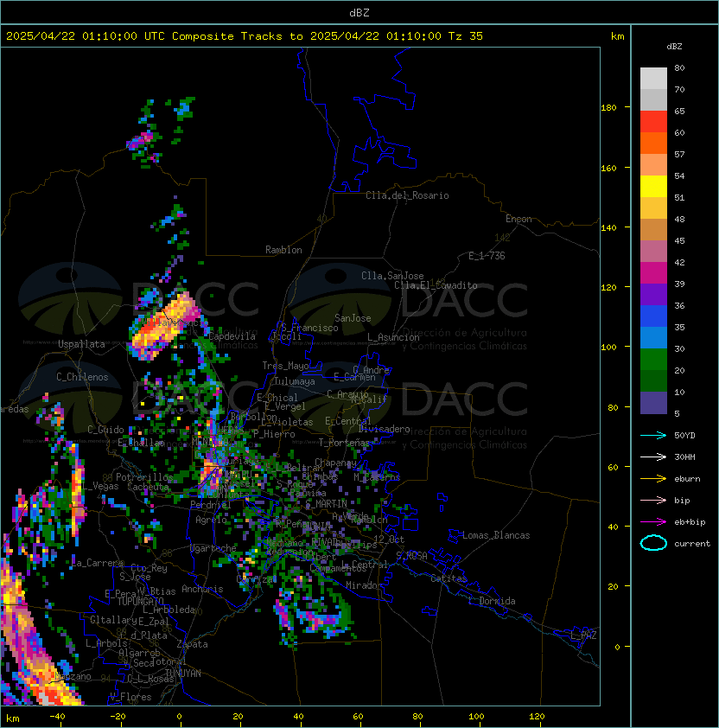Click the cyan 50YD arrow legend icon
This screenshot has height=728, width=719.
(653, 435)
